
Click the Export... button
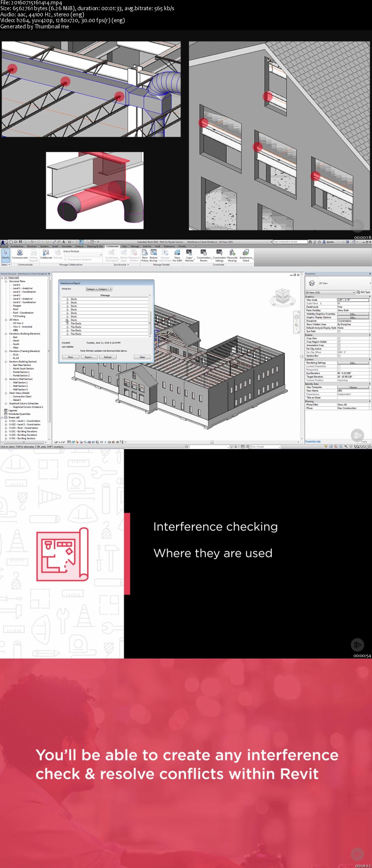(89, 357)
